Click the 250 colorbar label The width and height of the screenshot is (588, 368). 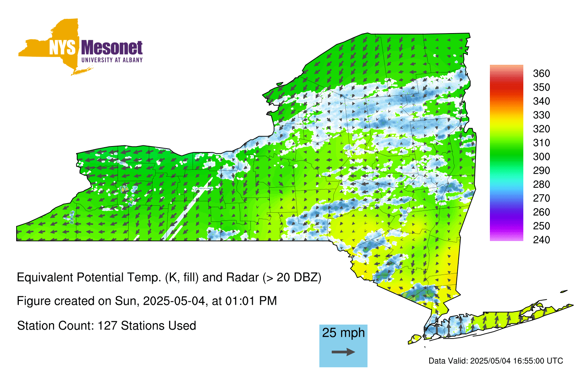[541, 226]
